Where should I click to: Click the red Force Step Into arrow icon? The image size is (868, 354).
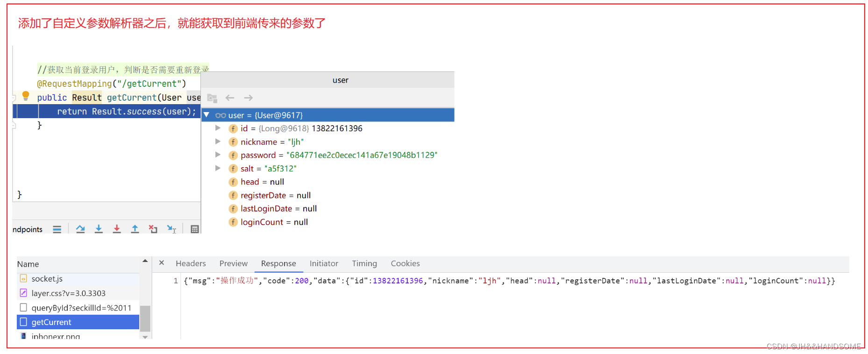pyautogui.click(x=117, y=229)
